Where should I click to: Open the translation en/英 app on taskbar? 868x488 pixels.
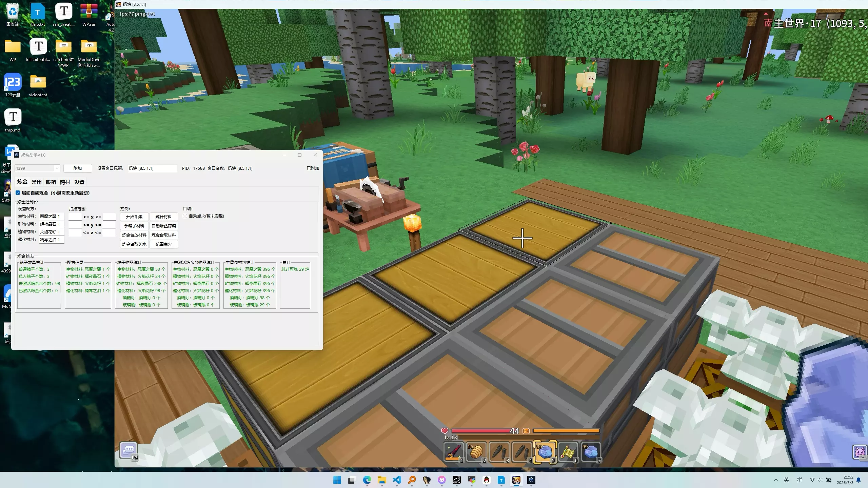tap(456, 480)
